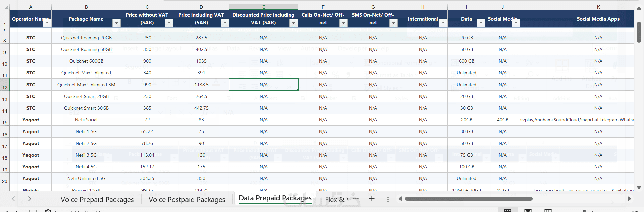Open the International column filter dropdown

tap(443, 23)
